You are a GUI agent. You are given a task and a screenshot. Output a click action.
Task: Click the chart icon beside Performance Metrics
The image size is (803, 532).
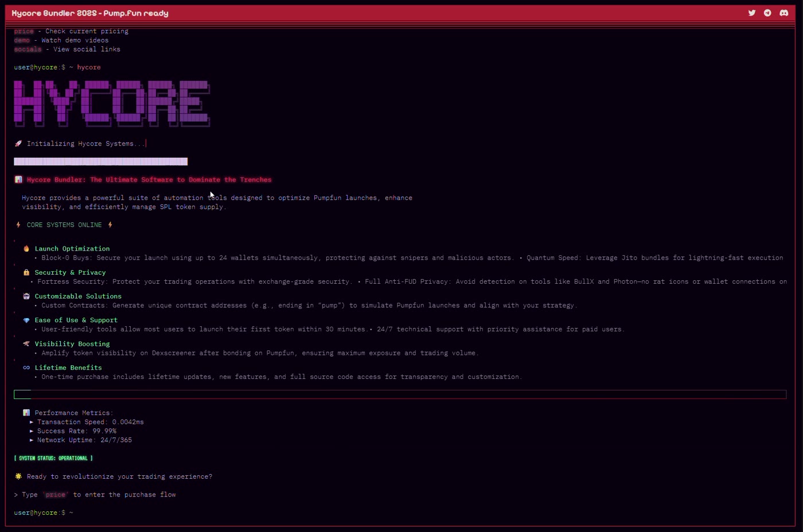pyautogui.click(x=26, y=413)
